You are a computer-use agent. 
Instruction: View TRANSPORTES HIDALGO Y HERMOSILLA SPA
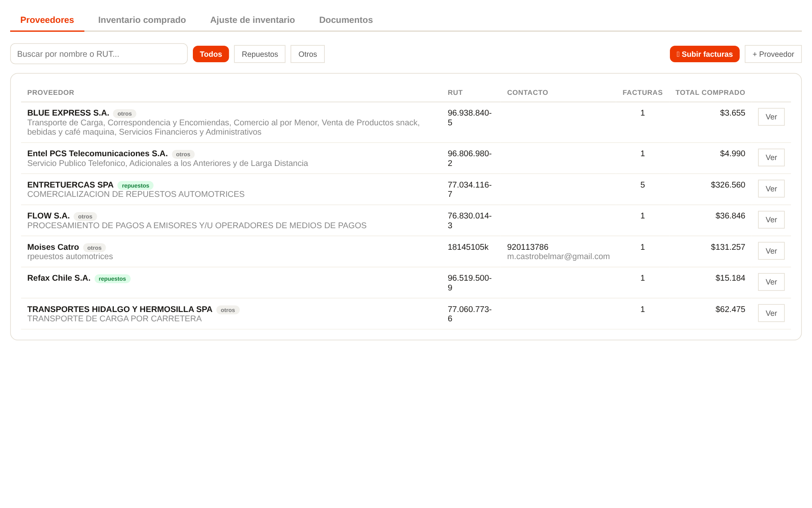pos(771,313)
